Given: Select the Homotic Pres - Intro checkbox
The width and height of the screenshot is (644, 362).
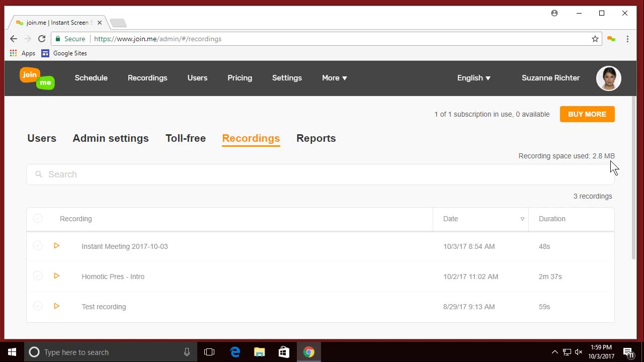Looking at the screenshot, I should (38, 276).
